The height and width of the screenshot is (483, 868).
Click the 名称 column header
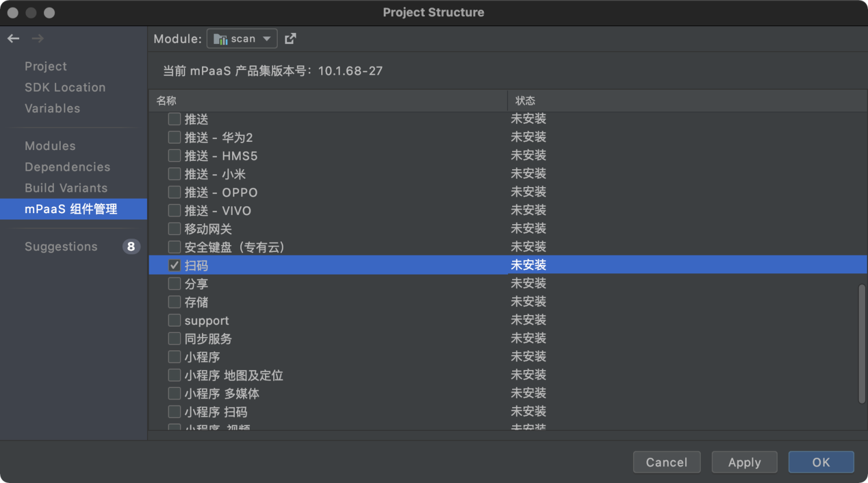tap(328, 101)
